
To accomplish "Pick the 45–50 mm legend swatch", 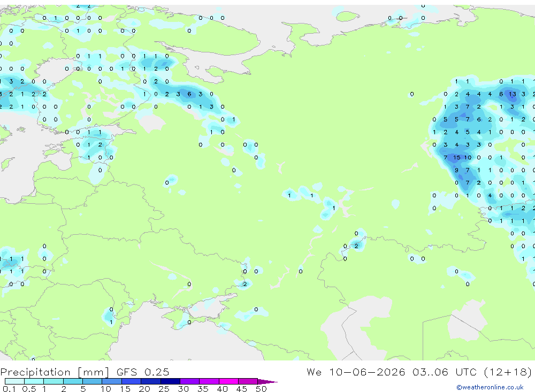I will tap(248, 381).
